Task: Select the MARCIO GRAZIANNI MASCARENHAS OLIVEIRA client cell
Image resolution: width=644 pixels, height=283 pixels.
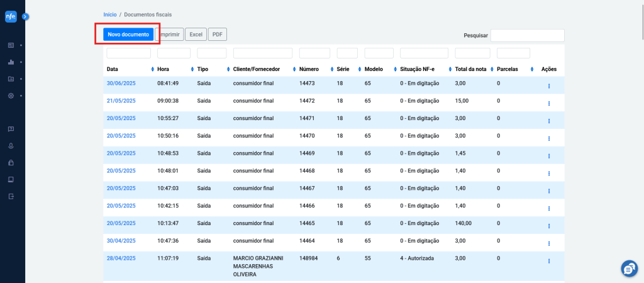Action: pyautogui.click(x=258, y=266)
